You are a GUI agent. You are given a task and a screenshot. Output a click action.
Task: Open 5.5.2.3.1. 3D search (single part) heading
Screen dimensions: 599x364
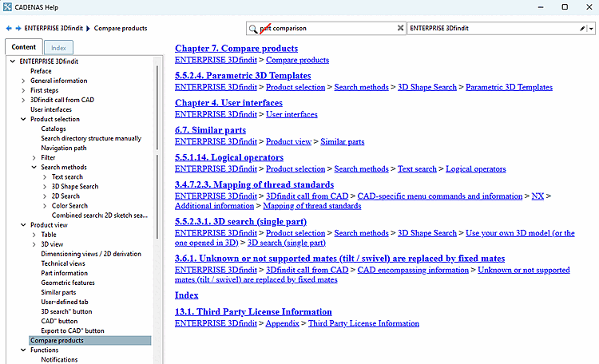click(x=240, y=222)
